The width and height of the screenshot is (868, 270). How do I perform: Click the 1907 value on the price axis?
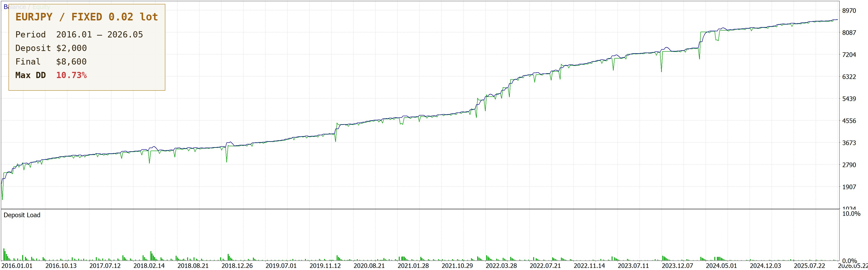point(849,187)
